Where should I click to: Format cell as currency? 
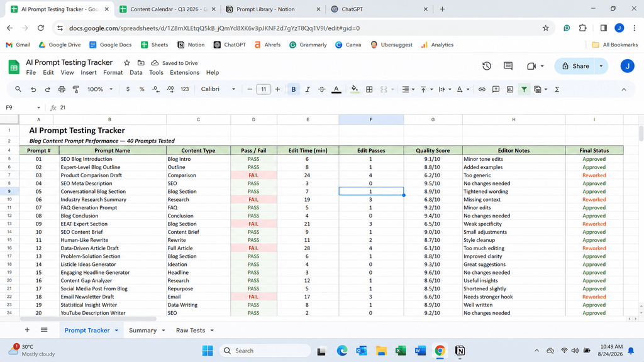point(128,89)
